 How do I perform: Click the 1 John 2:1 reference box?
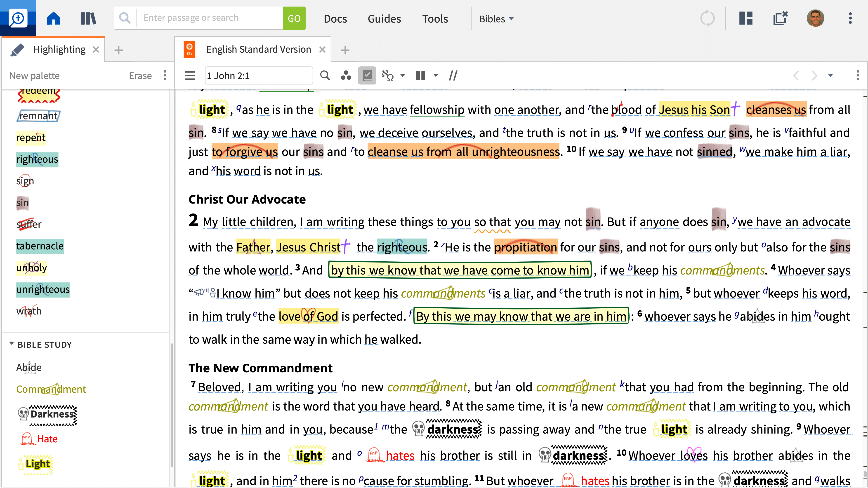tap(258, 76)
